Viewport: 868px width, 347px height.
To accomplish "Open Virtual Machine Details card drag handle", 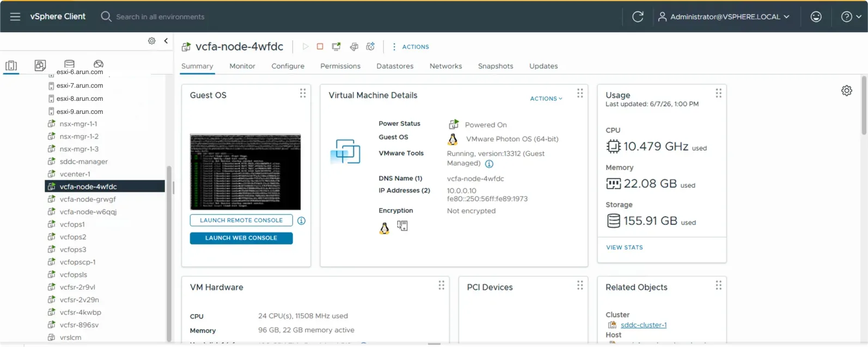I will pyautogui.click(x=580, y=94).
